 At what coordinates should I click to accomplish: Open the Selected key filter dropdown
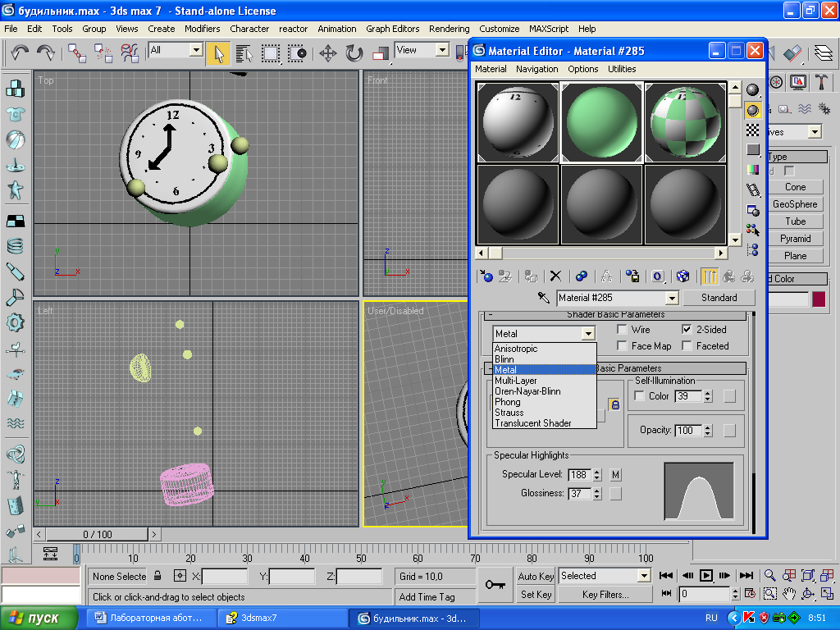644,576
